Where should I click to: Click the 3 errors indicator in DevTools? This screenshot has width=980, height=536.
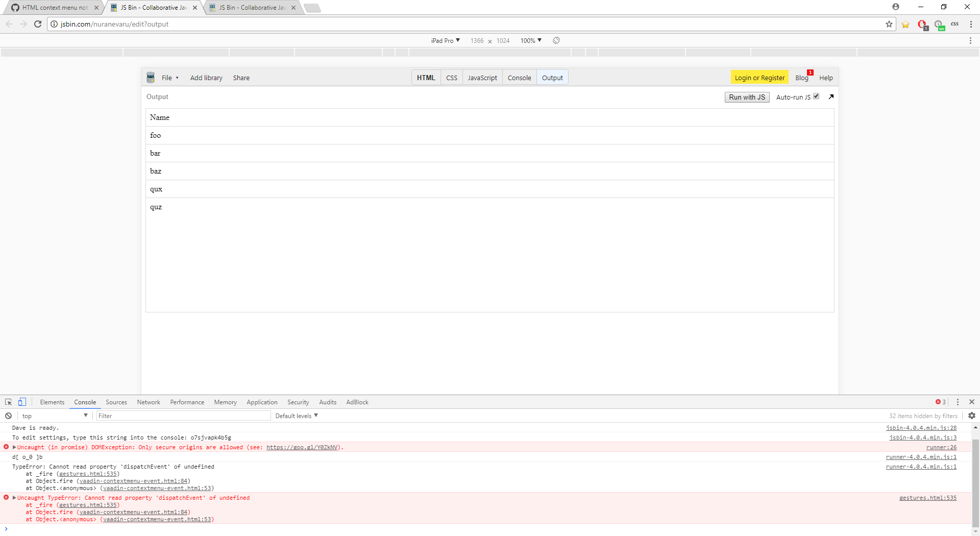(941, 402)
